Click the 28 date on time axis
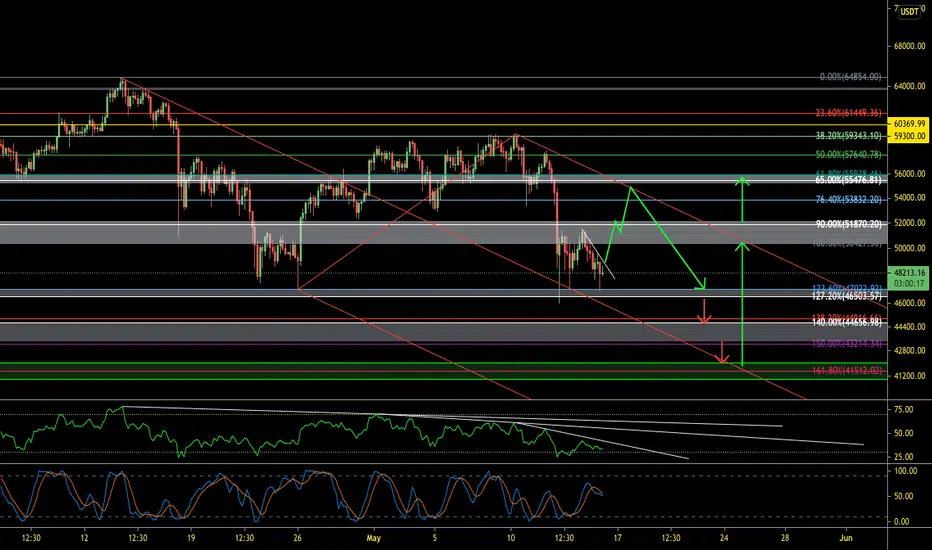Viewport: 932px width, 550px height. pyautogui.click(x=785, y=538)
